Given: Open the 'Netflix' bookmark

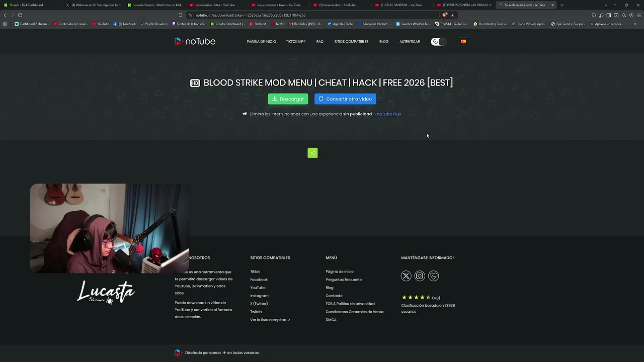Looking at the screenshot, I should coord(278,24).
